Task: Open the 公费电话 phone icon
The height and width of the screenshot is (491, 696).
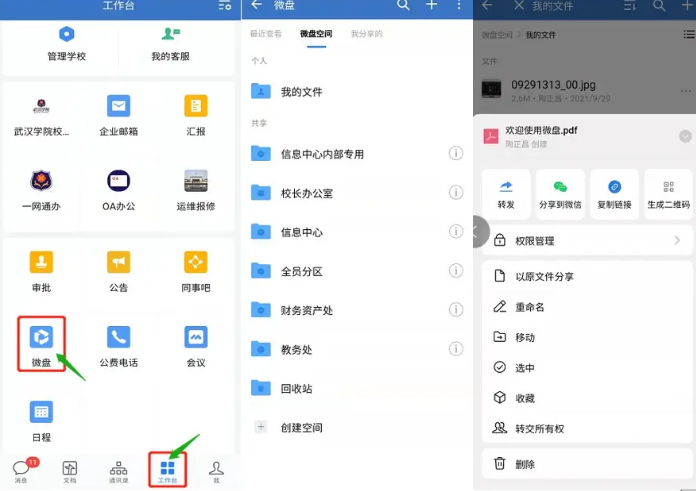Action: point(119,337)
